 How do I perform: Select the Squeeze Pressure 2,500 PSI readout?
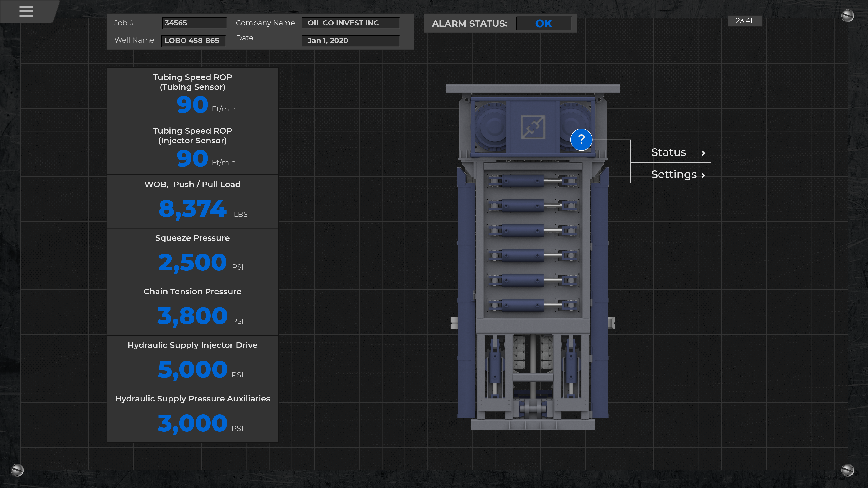(192, 262)
